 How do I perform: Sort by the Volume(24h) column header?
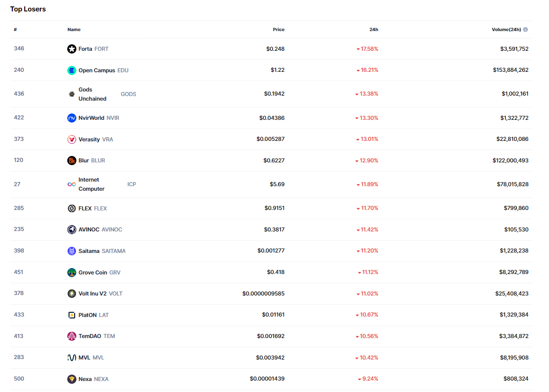[506, 30]
